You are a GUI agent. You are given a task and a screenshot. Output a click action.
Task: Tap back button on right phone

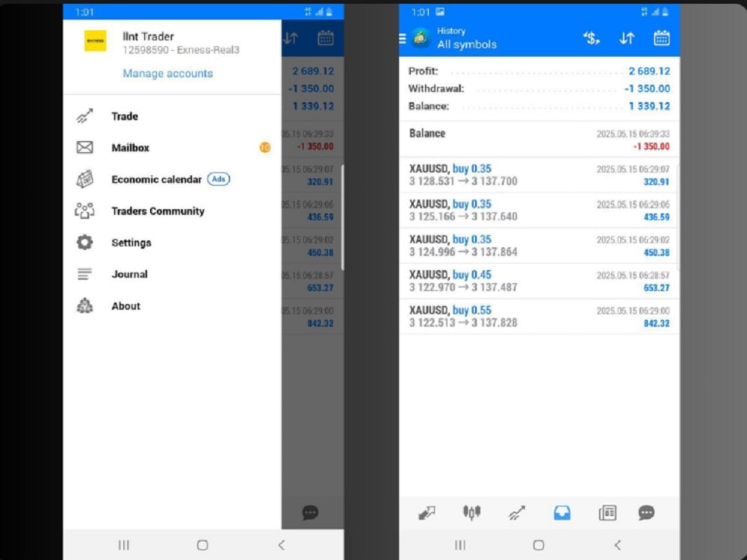pos(618,545)
